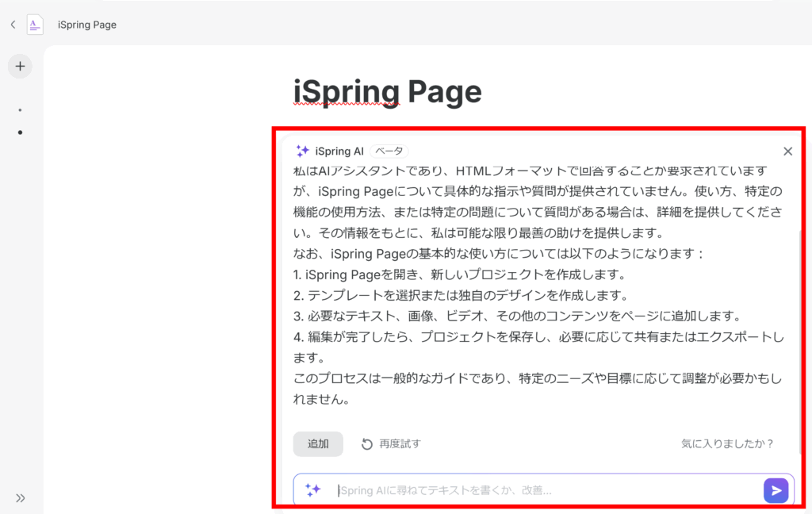Viewport: 812px width, 514px height.
Task: Expand the sidebar with double chevron
Action: click(20, 498)
